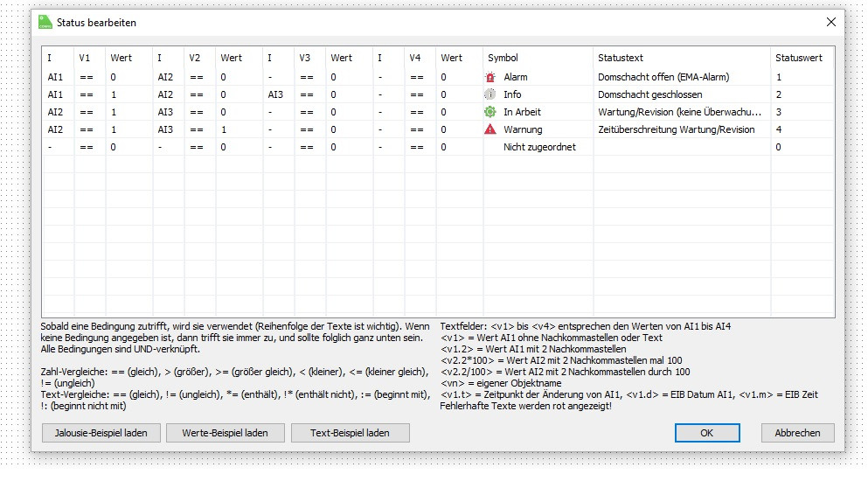This screenshot has width=868, height=481.
Task: Click first-column AI1 in the Info row
Action: (x=55, y=94)
